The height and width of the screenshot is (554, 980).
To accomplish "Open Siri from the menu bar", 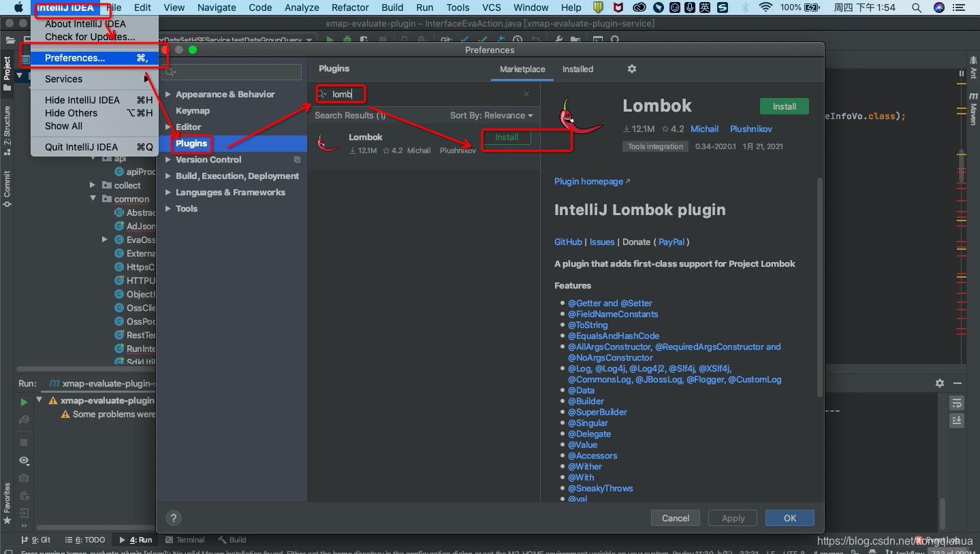I will [939, 7].
